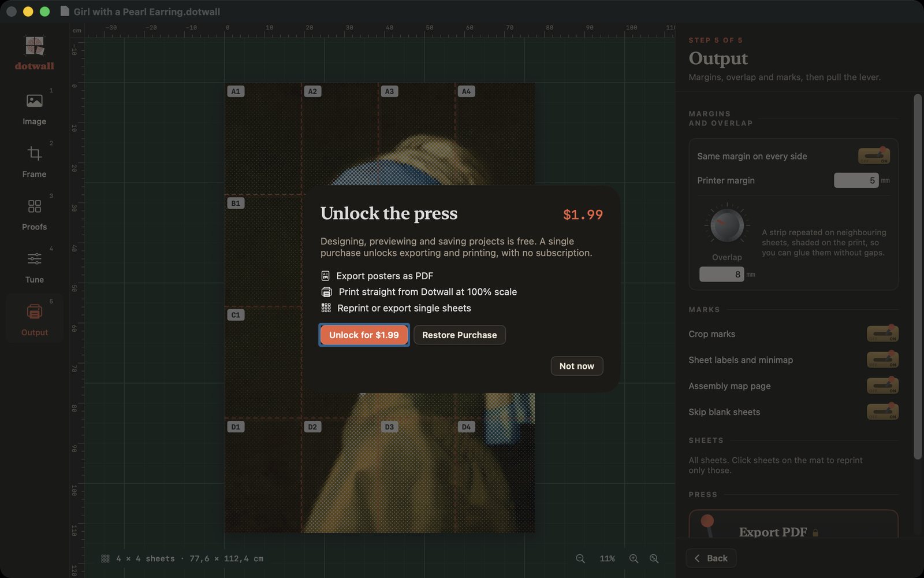This screenshot has width=924, height=578.
Task: Click grid icon beside Reprint or export
Action: [x=326, y=308]
